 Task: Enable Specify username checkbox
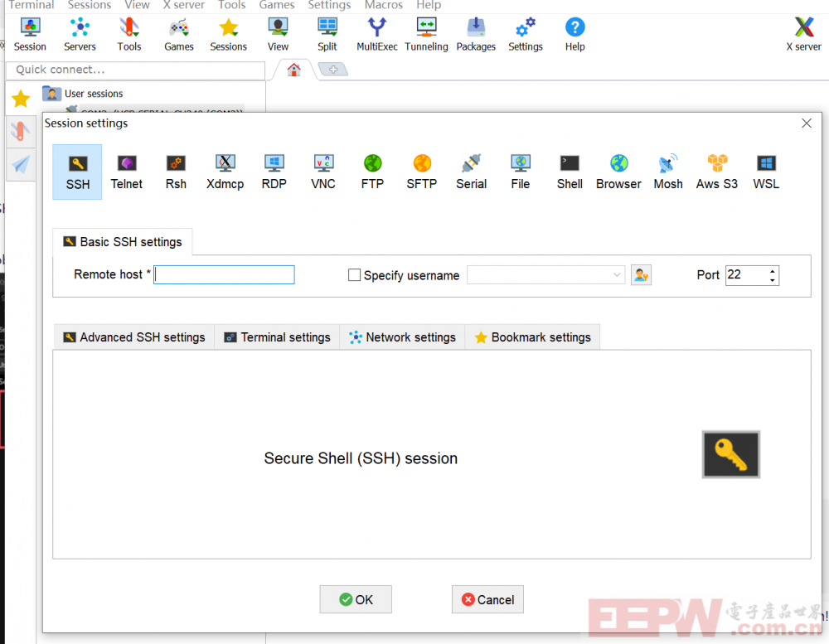pos(354,275)
